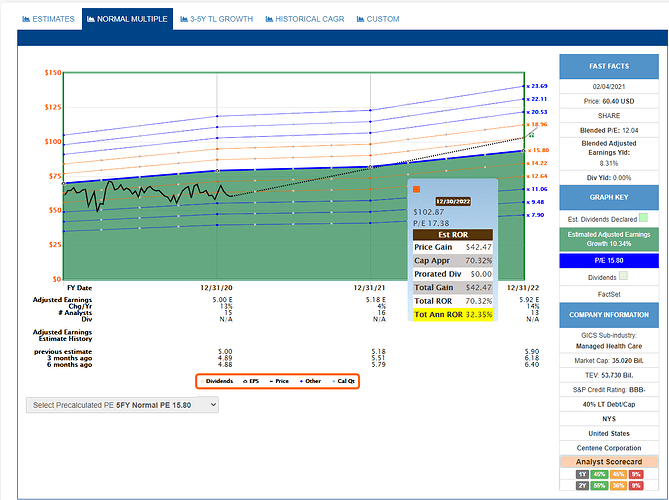Switch to the Custom tab
This screenshot has height=500, width=669.
tap(378, 19)
